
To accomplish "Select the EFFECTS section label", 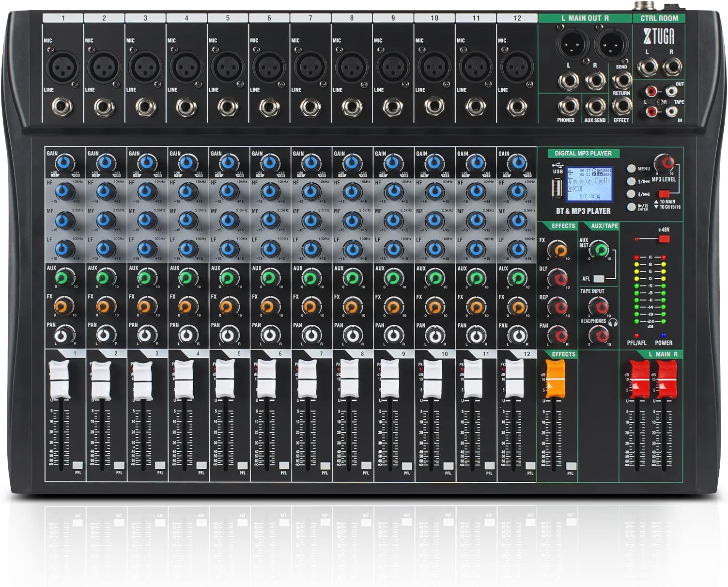I will click(x=563, y=226).
